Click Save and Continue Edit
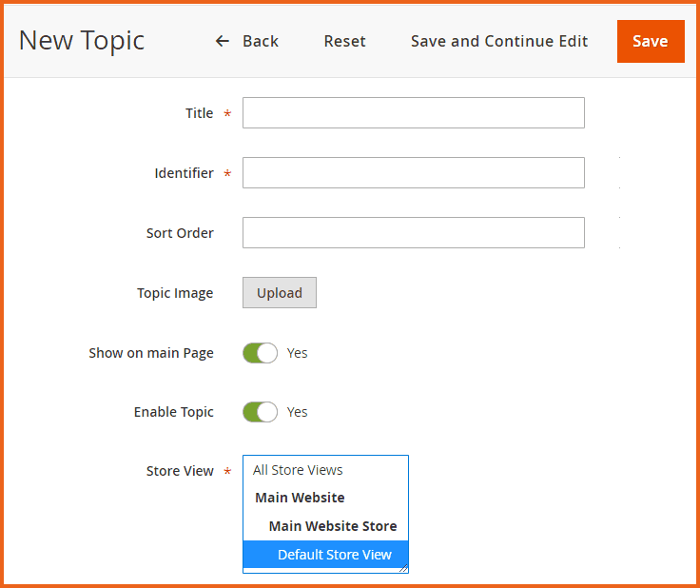 coord(498,41)
